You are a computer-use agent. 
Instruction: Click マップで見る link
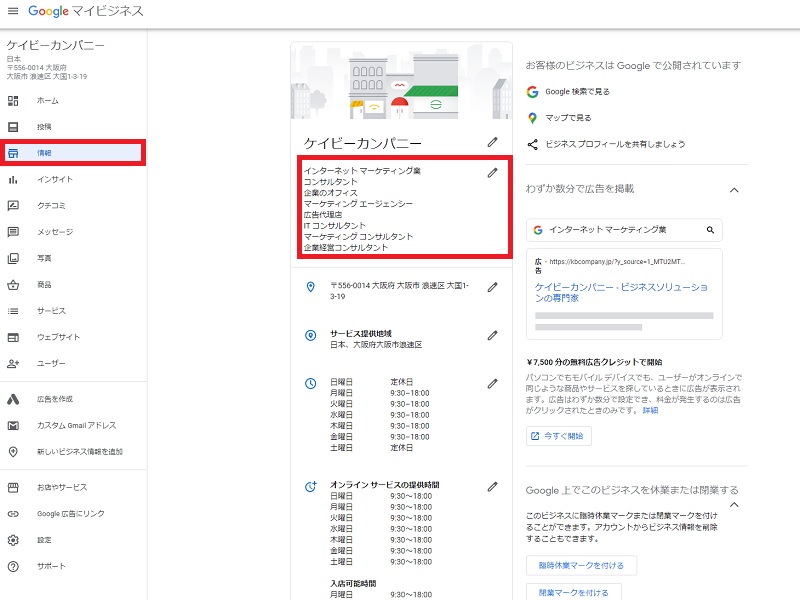568,118
